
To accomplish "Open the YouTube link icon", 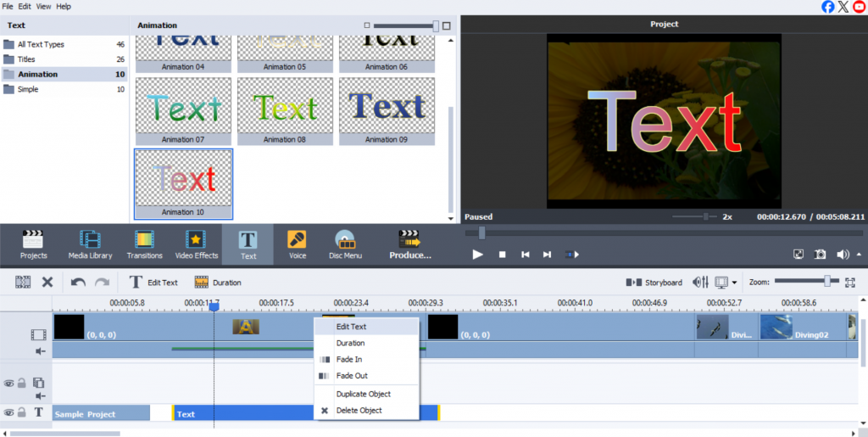I will 858,7.
